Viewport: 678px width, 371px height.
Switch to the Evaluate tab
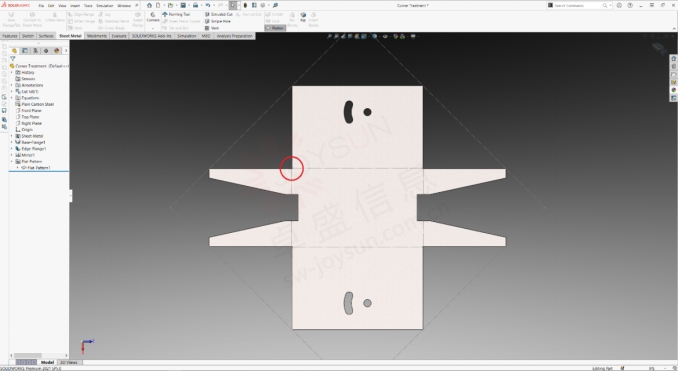(x=119, y=36)
